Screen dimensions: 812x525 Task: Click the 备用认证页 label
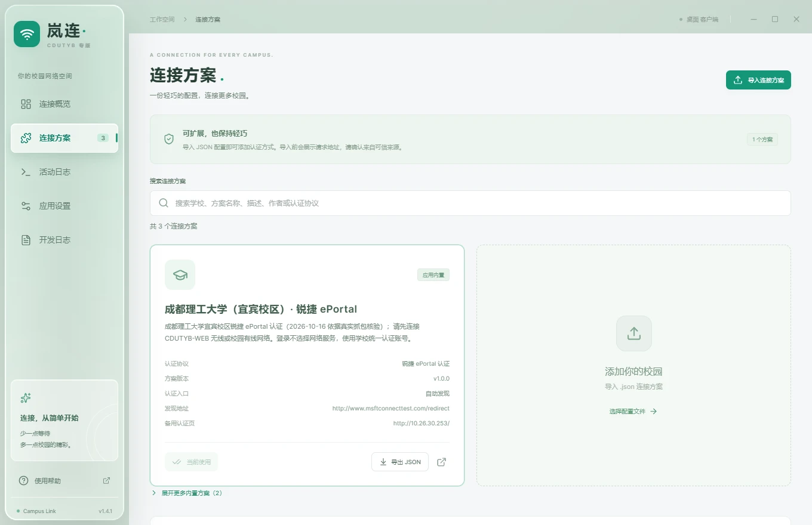pos(180,424)
